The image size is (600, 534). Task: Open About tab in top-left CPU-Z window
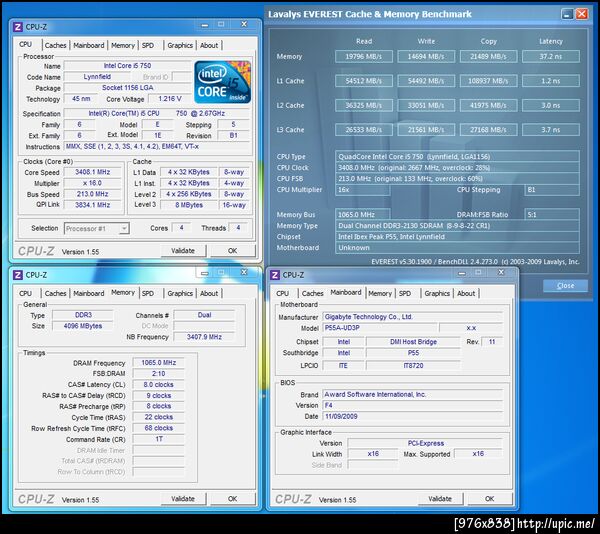[x=209, y=45]
